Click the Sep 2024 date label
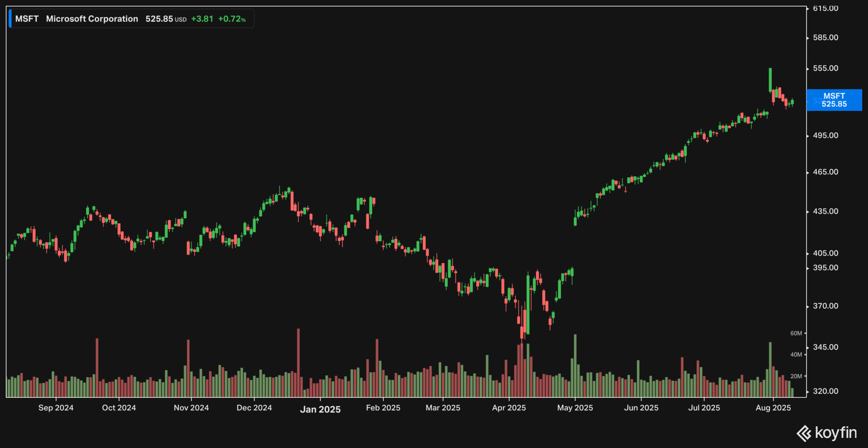The image size is (868, 448). [56, 408]
